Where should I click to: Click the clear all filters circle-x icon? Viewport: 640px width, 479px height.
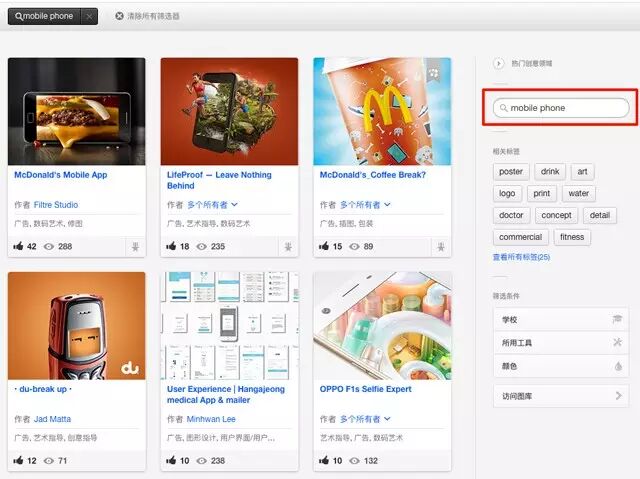point(119,16)
